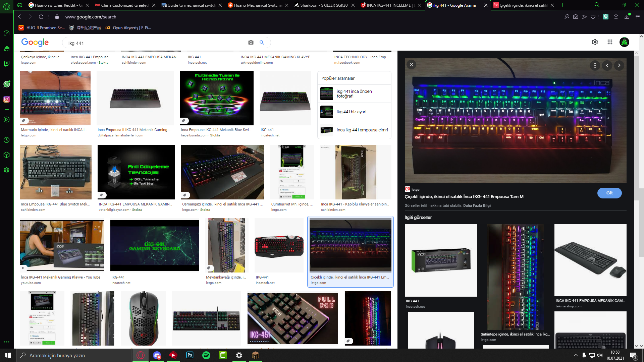This screenshot has height=362, width=644.
Task: Open Instagram in the Opera GX sidebar
Action: tap(6, 99)
